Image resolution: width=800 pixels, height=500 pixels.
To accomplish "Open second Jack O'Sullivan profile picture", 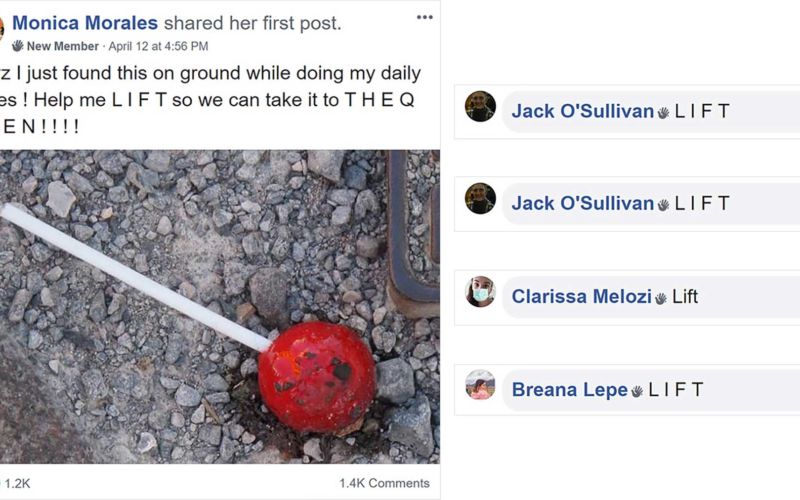I will coord(480,198).
